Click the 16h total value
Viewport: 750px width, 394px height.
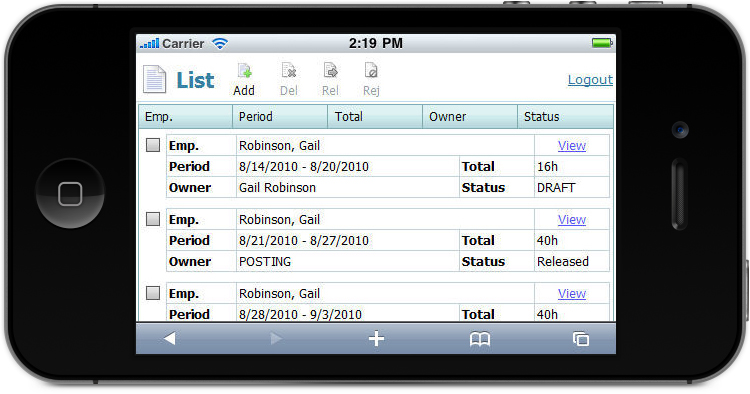point(547,166)
